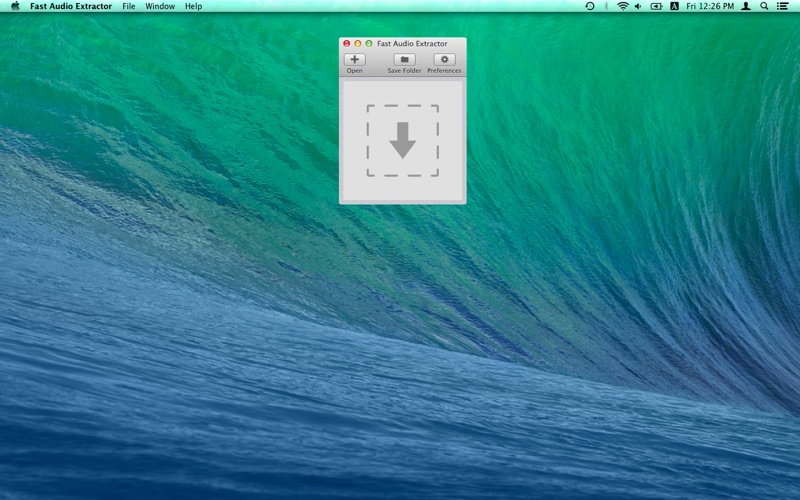Open Spotlight search magnifier
The height and width of the screenshot is (500, 800).
(764, 6)
